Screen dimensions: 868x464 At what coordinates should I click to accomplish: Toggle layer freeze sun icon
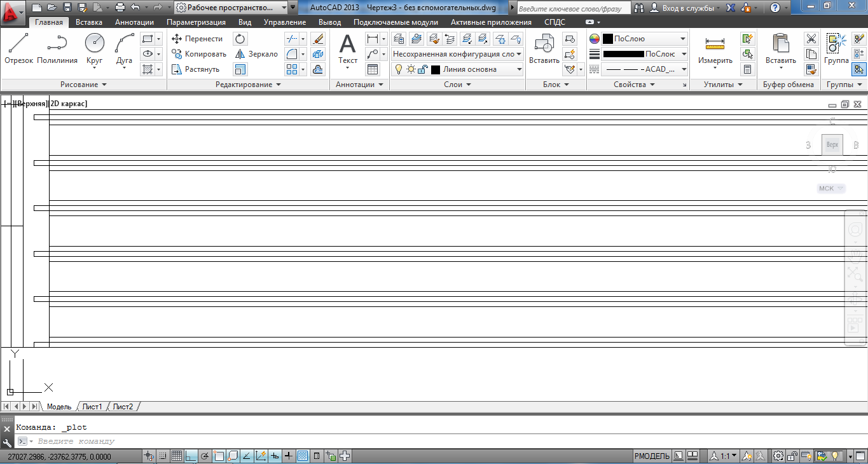point(410,69)
